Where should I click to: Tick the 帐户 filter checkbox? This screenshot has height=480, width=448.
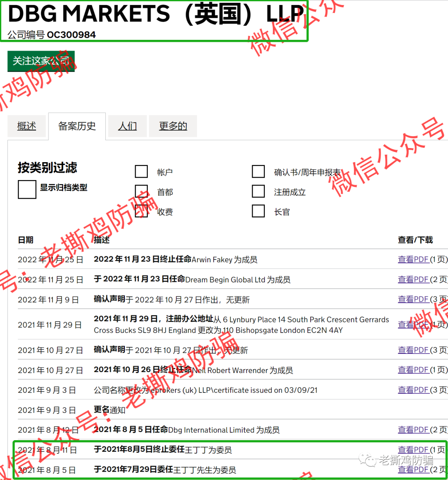[x=141, y=171]
